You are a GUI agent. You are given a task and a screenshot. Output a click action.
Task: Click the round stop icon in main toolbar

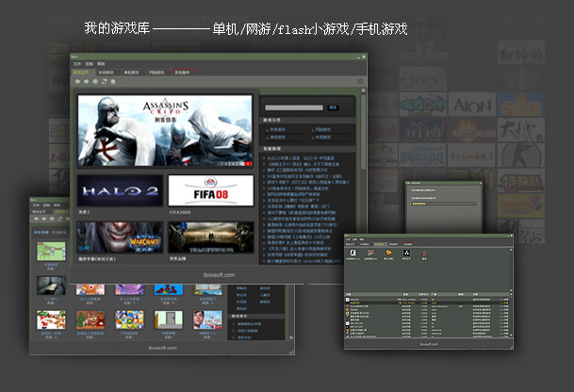click(x=95, y=81)
